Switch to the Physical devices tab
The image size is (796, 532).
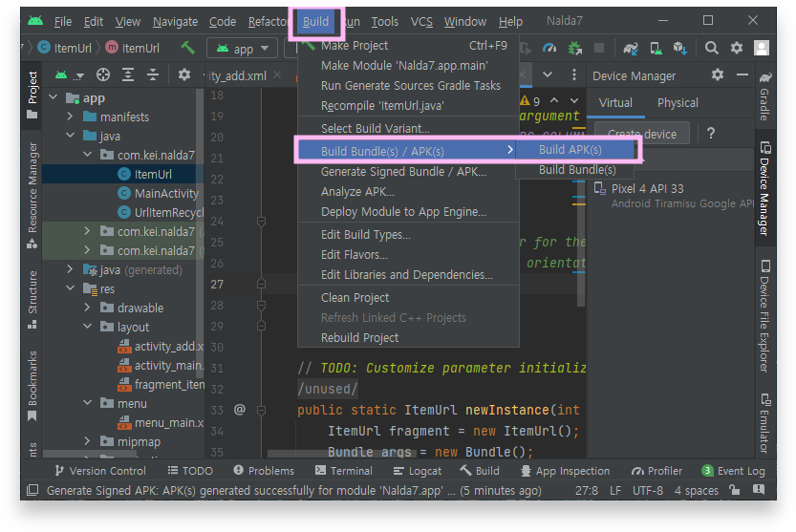point(678,103)
